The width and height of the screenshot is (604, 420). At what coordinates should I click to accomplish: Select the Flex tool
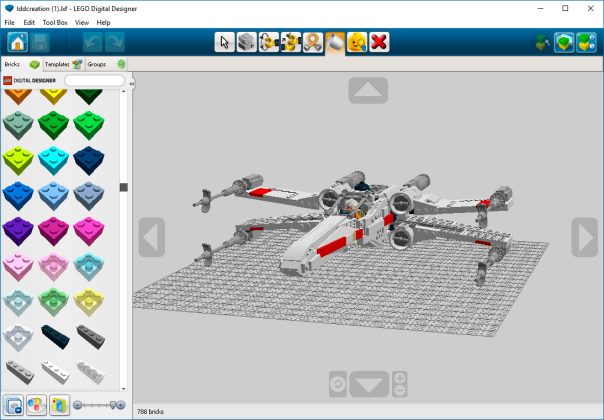(x=313, y=42)
